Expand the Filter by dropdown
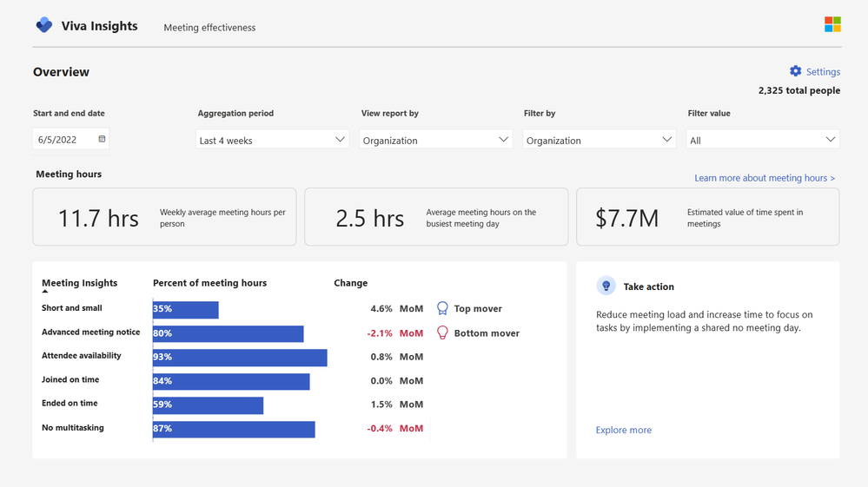868x487 pixels. [x=599, y=140]
